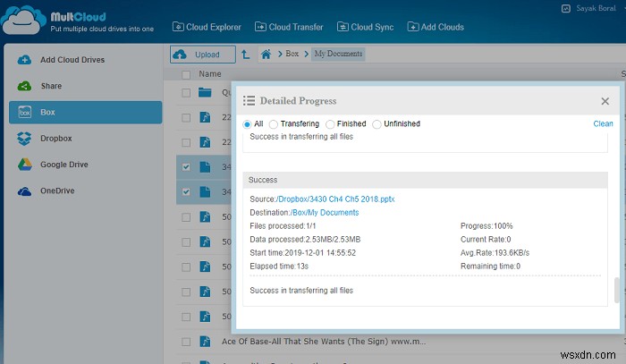Viewport: 626px width, 364px height.
Task: Check the folder row checkbox
Action: tap(186, 93)
